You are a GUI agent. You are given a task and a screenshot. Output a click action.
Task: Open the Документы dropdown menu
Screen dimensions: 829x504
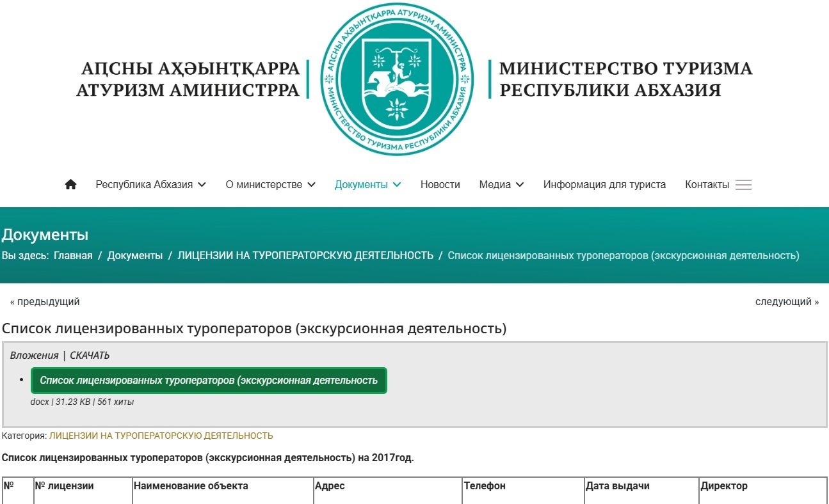click(367, 185)
